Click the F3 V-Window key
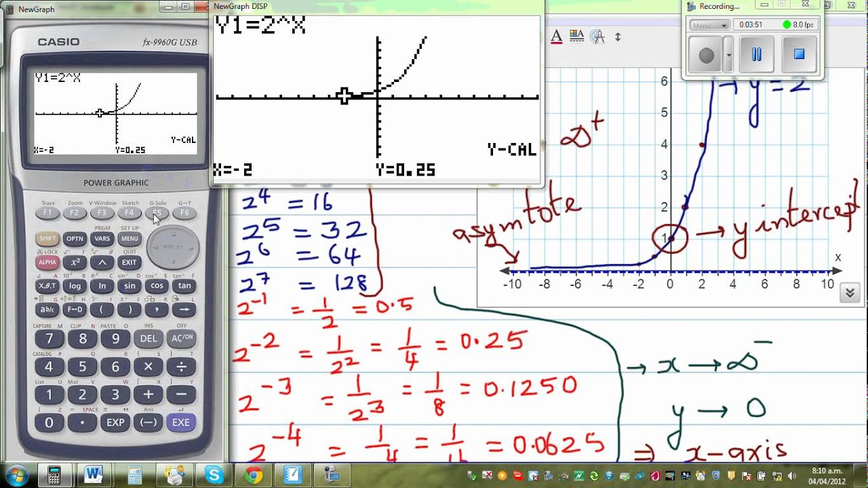Screen dimensions: 868x488 102,213
